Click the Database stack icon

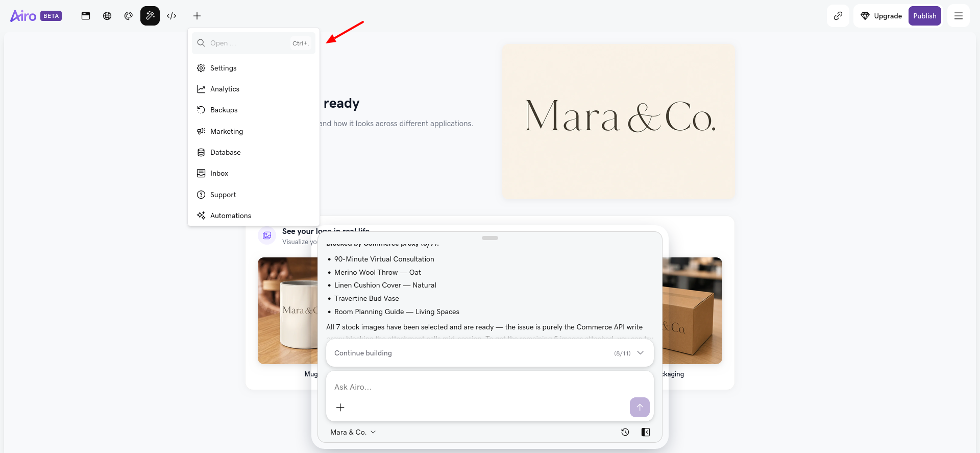(201, 152)
